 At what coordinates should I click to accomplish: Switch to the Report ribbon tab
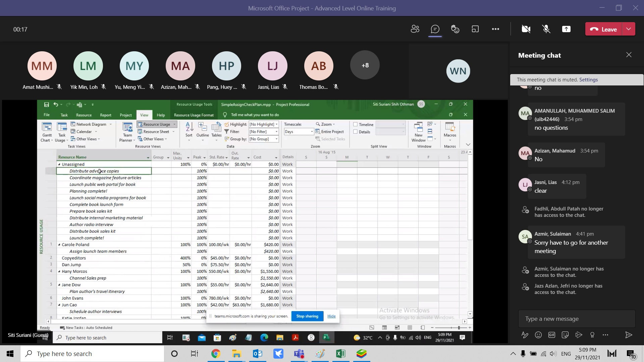(x=106, y=115)
